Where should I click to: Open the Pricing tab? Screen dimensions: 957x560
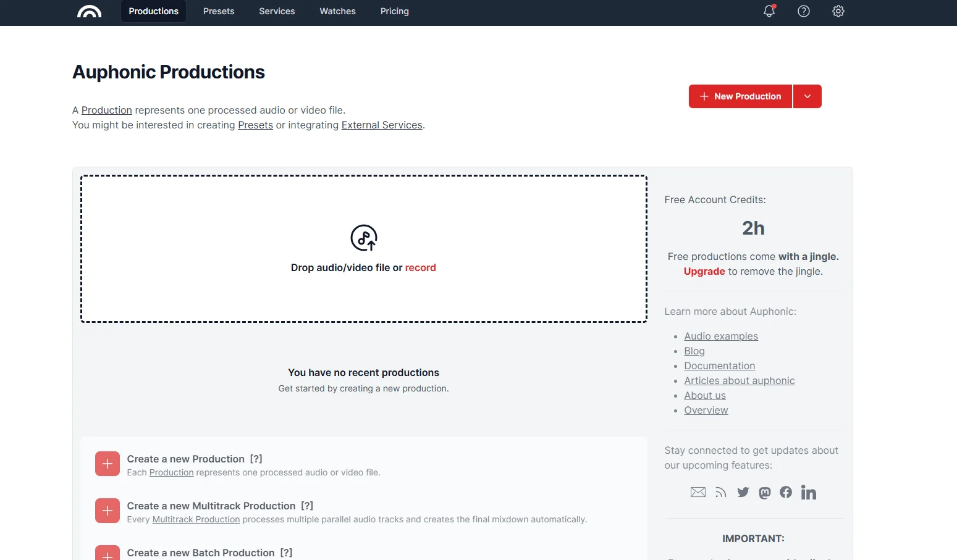395,11
